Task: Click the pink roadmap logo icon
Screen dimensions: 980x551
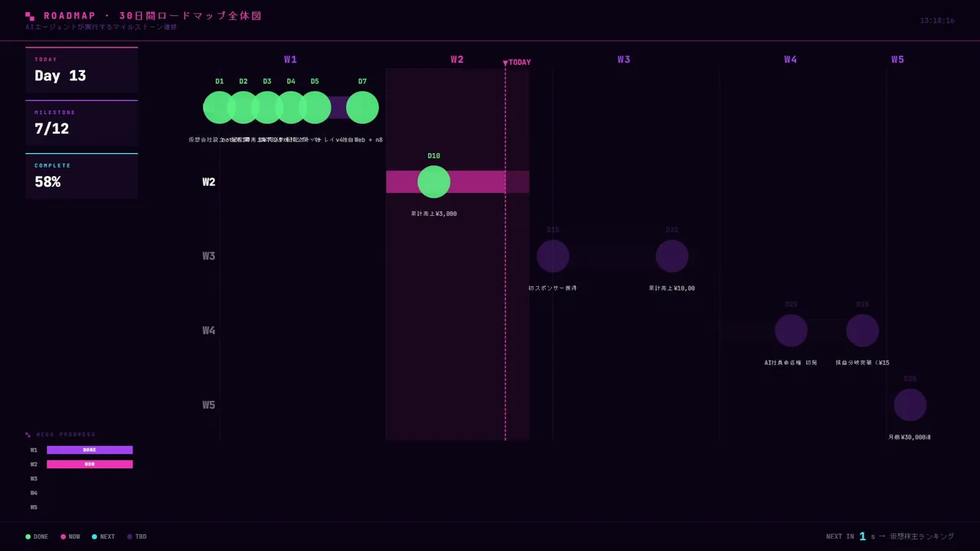Action: pos(30,16)
